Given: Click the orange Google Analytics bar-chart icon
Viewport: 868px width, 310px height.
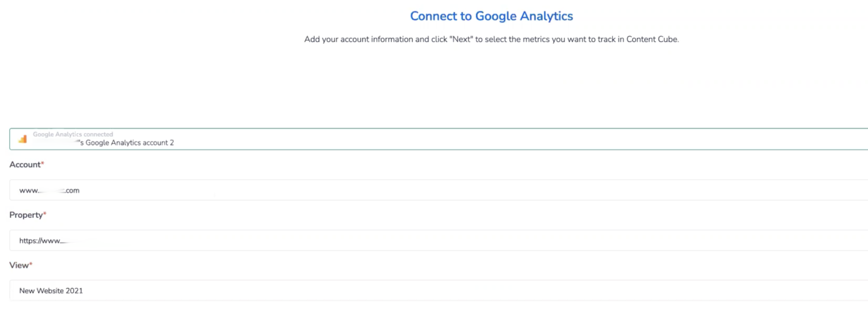Looking at the screenshot, I should [x=23, y=139].
